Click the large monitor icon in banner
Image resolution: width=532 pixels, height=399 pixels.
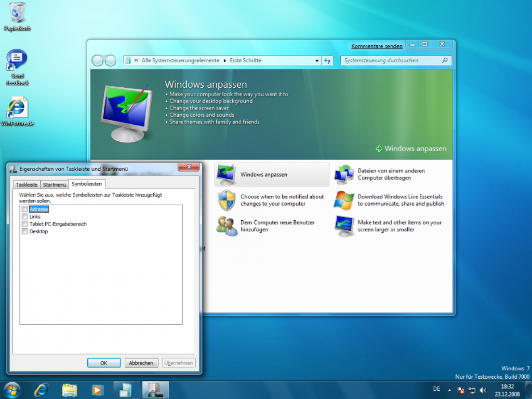coord(126,113)
